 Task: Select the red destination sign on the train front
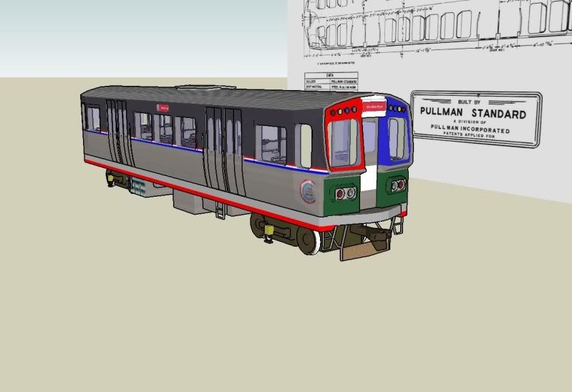[374, 107]
